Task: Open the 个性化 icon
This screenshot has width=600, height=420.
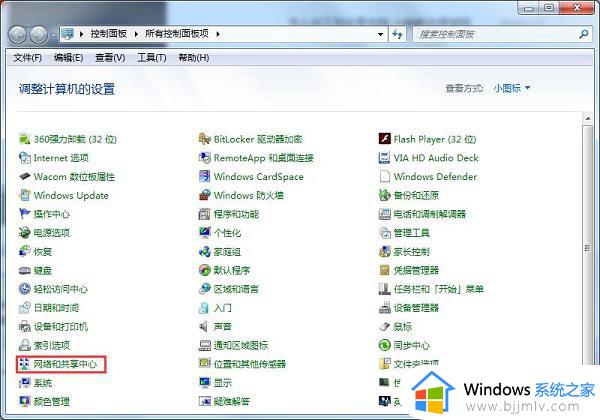Action: tap(205, 233)
